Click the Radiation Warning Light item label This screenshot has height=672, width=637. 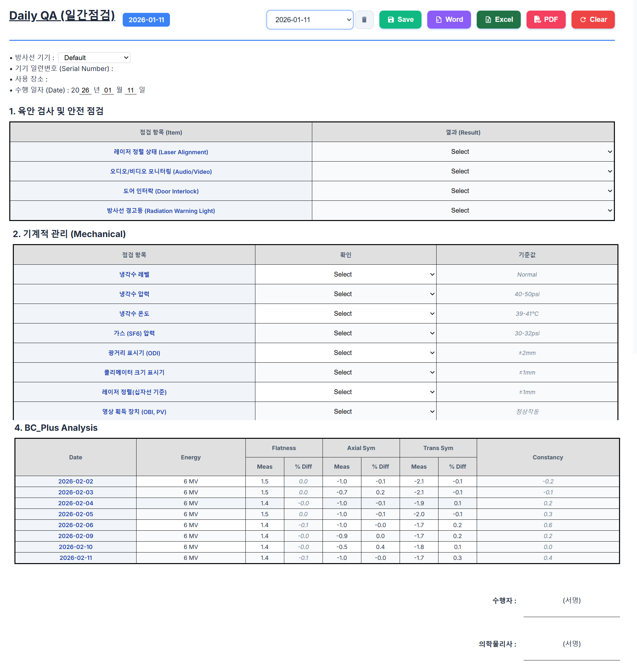point(161,211)
